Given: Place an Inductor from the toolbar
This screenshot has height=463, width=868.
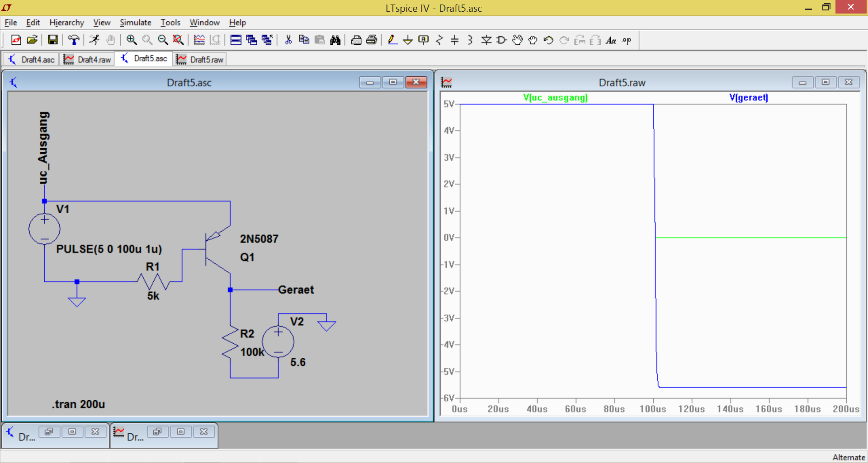Looking at the screenshot, I should click(x=470, y=40).
